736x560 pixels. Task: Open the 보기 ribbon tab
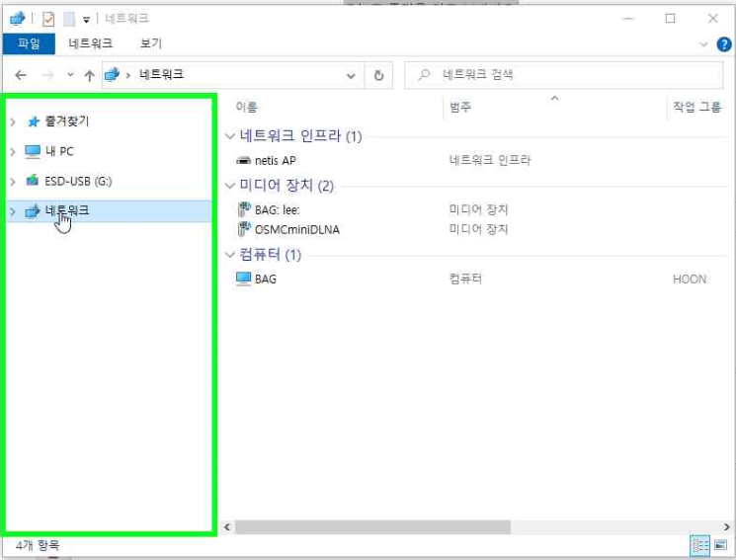click(151, 43)
